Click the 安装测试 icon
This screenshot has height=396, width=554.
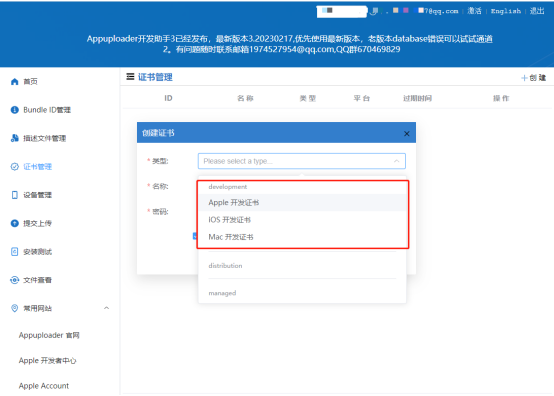[x=14, y=252]
